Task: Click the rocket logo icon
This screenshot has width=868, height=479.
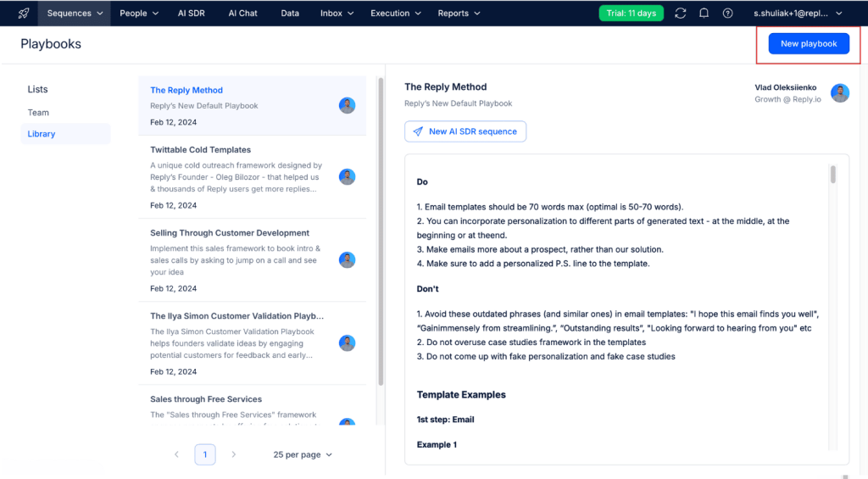Action: pyautogui.click(x=23, y=14)
